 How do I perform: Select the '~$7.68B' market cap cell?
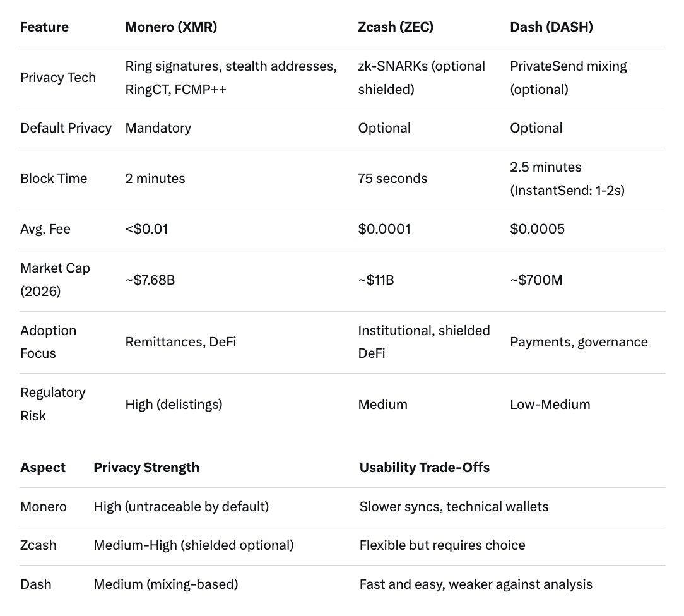[x=150, y=280]
